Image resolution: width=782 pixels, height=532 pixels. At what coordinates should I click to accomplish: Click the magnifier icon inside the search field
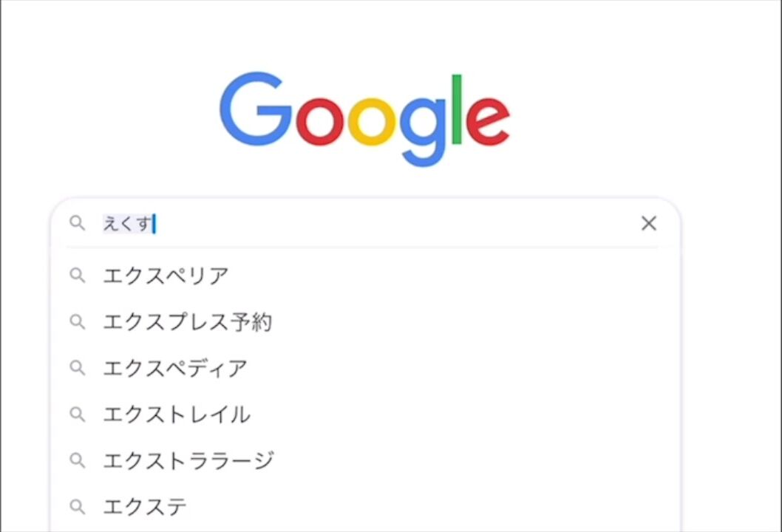pos(77,223)
